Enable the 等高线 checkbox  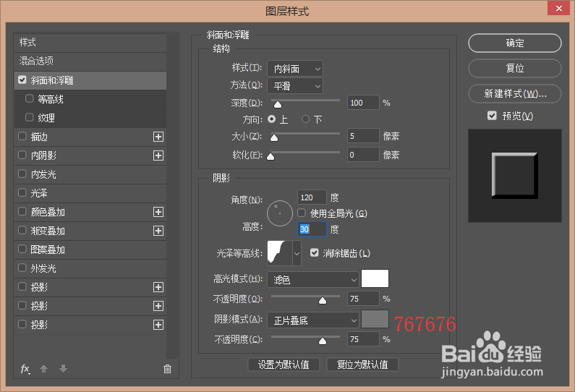pyautogui.click(x=30, y=98)
